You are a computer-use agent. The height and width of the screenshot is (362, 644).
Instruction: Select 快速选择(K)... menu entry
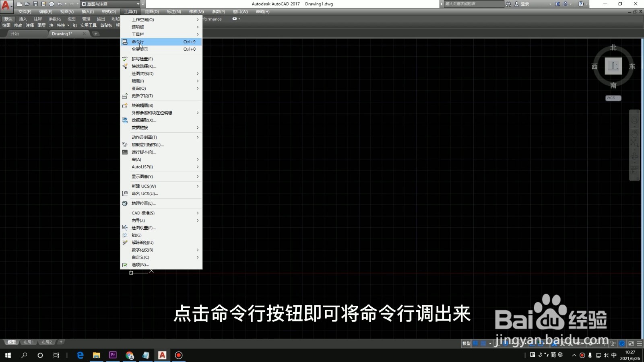(x=161, y=66)
